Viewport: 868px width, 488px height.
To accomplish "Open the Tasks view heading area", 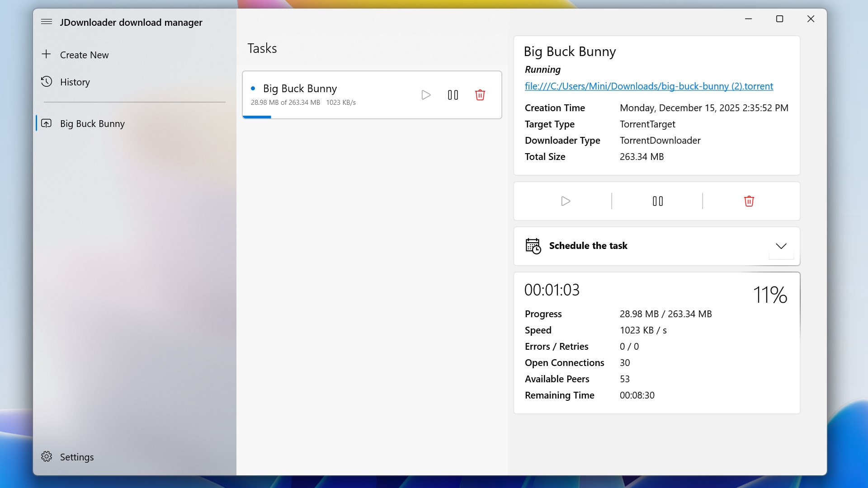I will 262,48.
